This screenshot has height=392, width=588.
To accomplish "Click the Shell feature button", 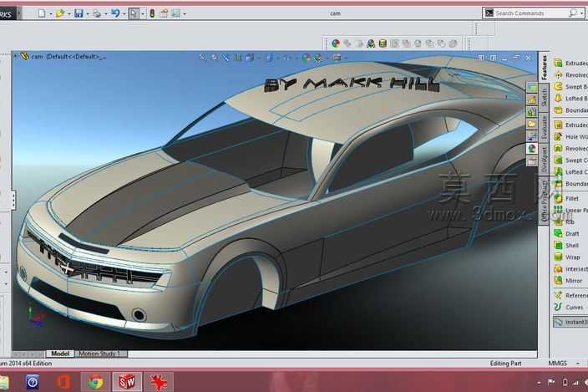I will tap(566, 246).
